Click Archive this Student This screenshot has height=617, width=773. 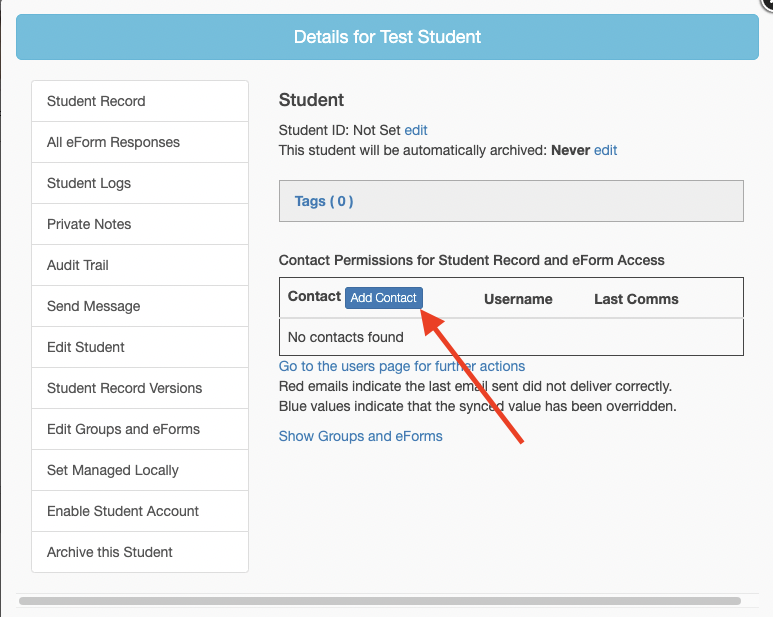[x=110, y=552]
